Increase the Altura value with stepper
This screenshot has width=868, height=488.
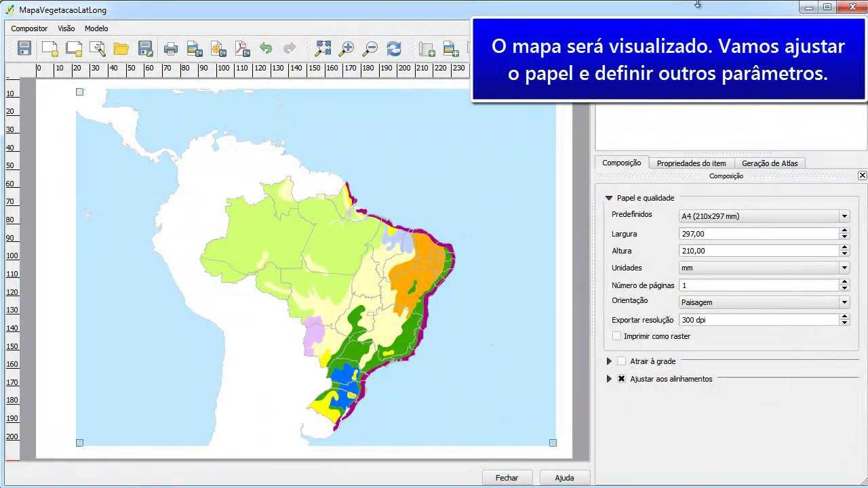(x=844, y=247)
